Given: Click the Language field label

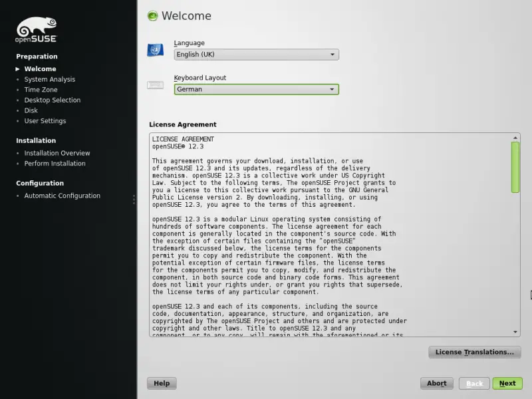Looking at the screenshot, I should point(189,43).
